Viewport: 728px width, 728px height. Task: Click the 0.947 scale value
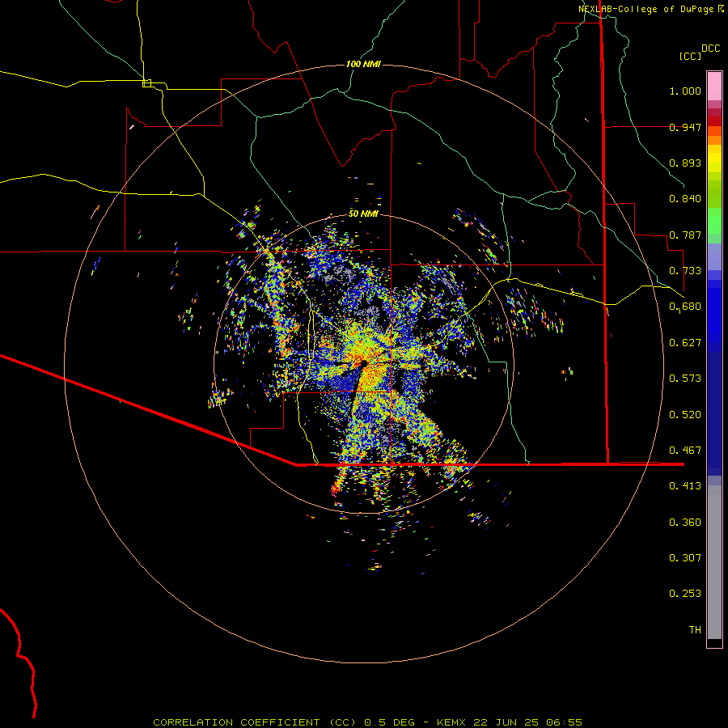point(685,127)
